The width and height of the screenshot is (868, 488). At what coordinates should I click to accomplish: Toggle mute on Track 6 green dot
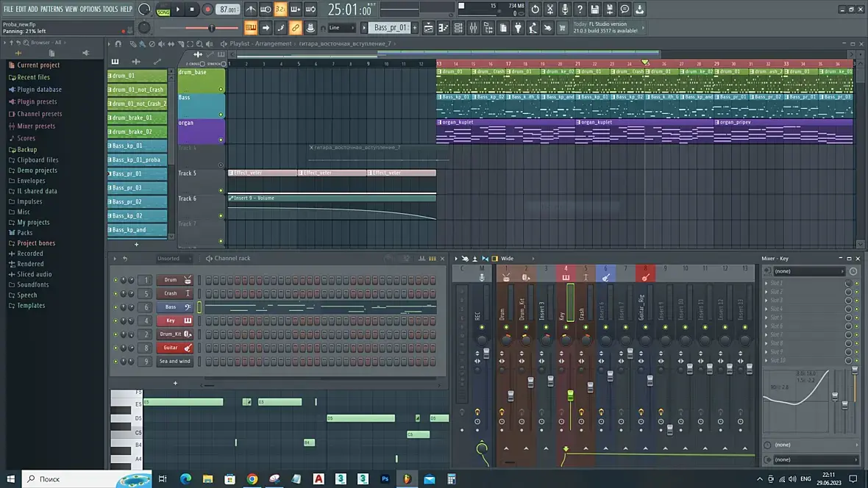tap(221, 216)
